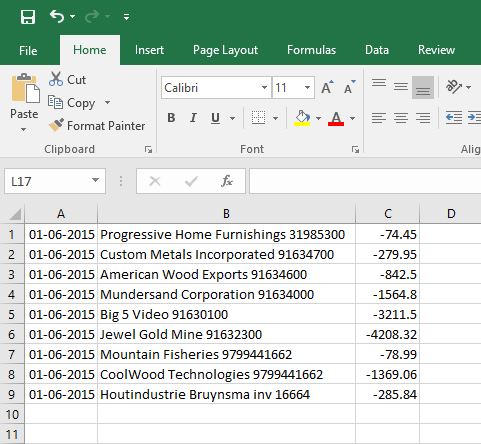Image resolution: width=481 pixels, height=444 pixels.
Task: Click the Insert Function fx icon
Action: 227,181
